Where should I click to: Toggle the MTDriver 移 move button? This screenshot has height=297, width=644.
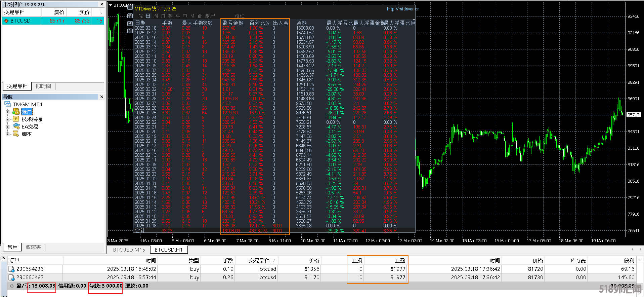tap(130, 16)
